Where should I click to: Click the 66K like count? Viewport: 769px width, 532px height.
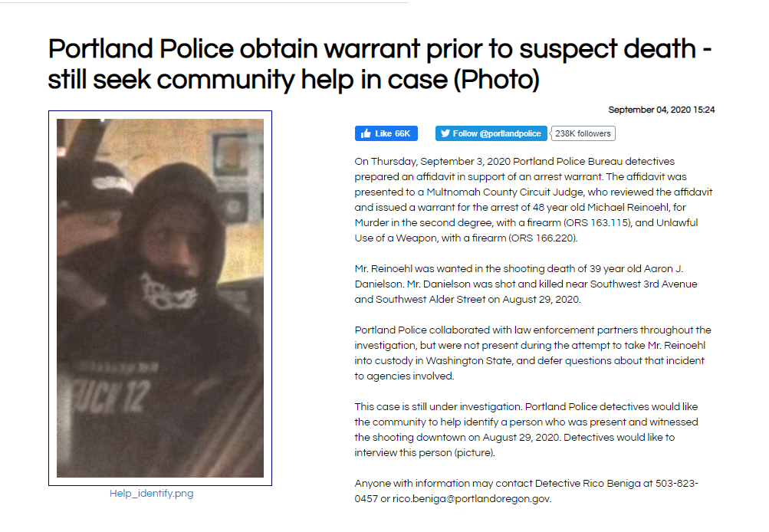403,133
